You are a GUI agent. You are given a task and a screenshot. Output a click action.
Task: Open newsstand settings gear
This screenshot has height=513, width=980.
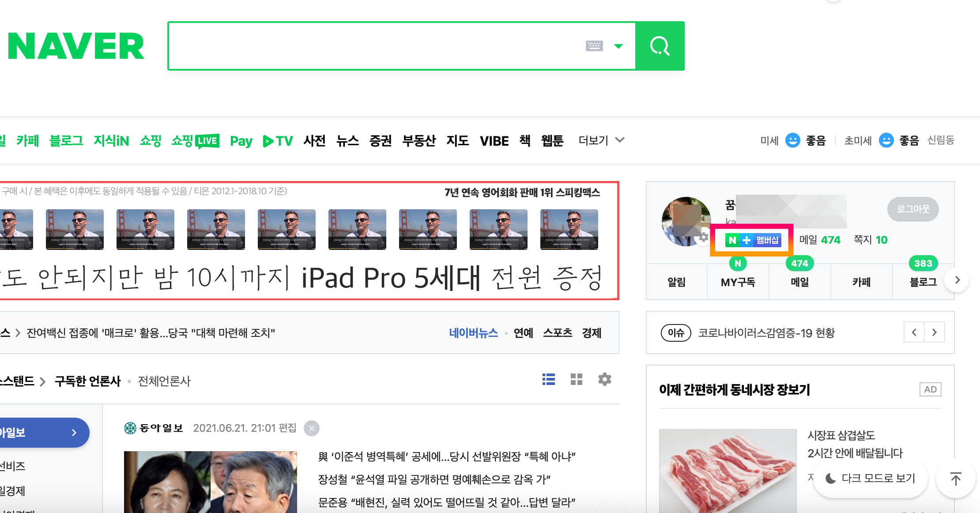[605, 379]
